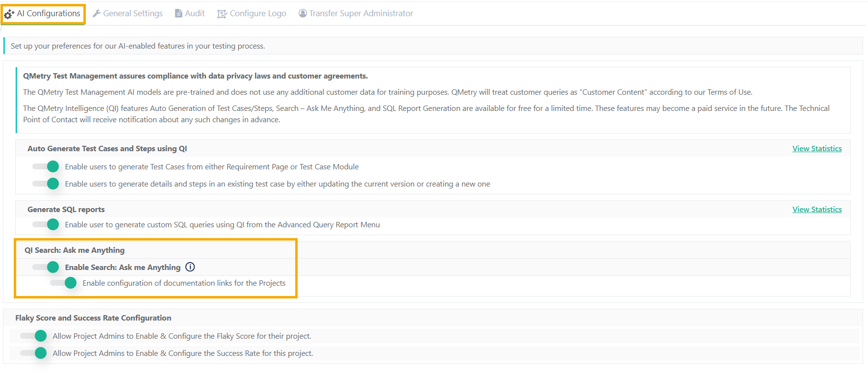The height and width of the screenshot is (377, 868).
Task: Open the General Settings tab
Action: (132, 14)
